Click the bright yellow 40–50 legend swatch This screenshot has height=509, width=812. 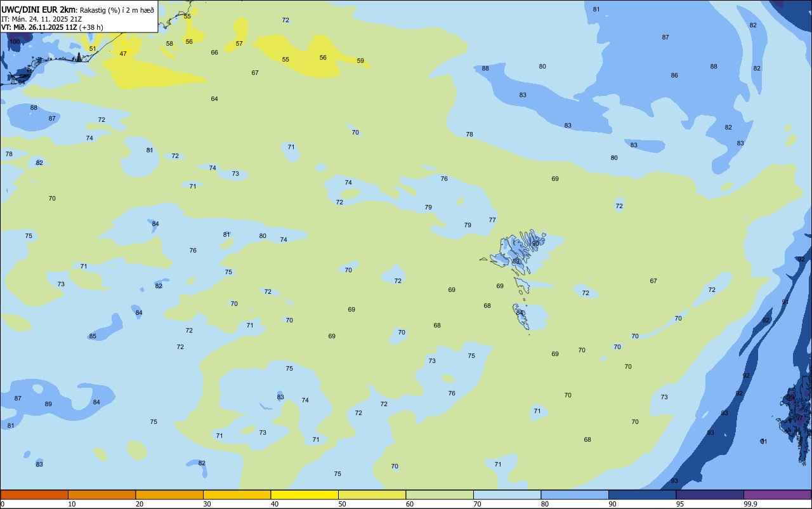304,494
